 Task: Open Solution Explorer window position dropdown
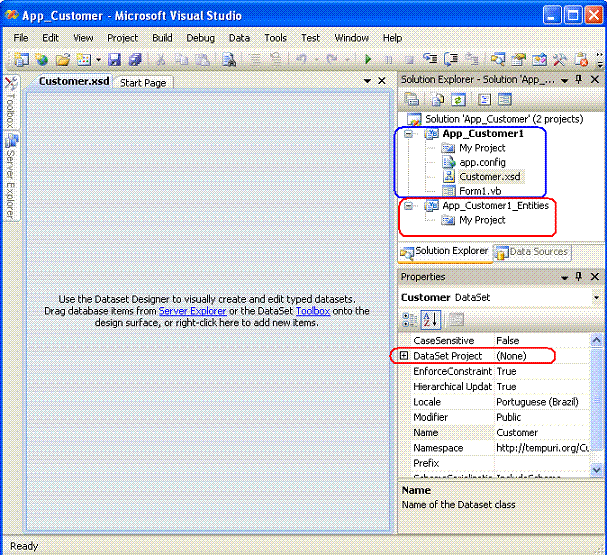tap(564, 81)
